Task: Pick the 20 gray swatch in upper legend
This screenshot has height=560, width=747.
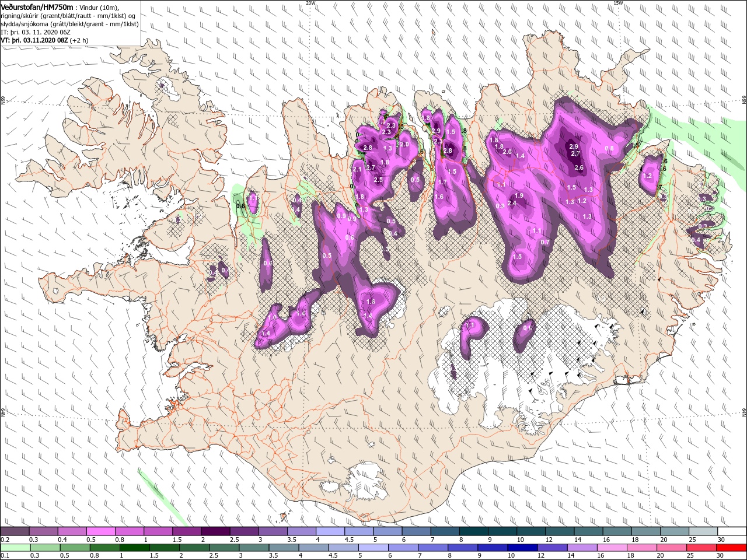Action: click(674, 531)
